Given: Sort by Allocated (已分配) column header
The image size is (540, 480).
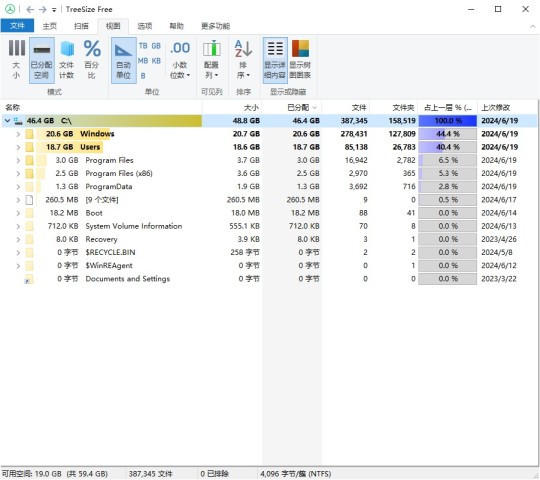Looking at the screenshot, I should (x=292, y=107).
